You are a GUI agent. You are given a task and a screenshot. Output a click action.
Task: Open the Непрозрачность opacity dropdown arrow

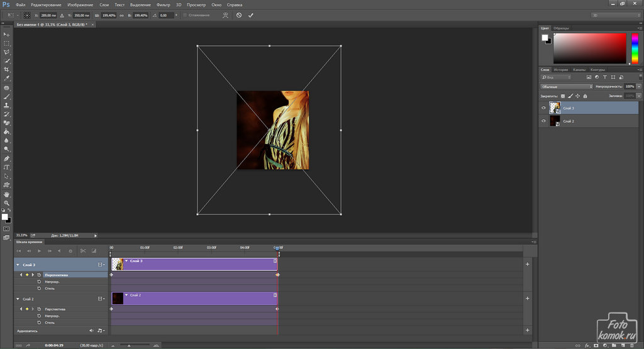pyautogui.click(x=639, y=86)
